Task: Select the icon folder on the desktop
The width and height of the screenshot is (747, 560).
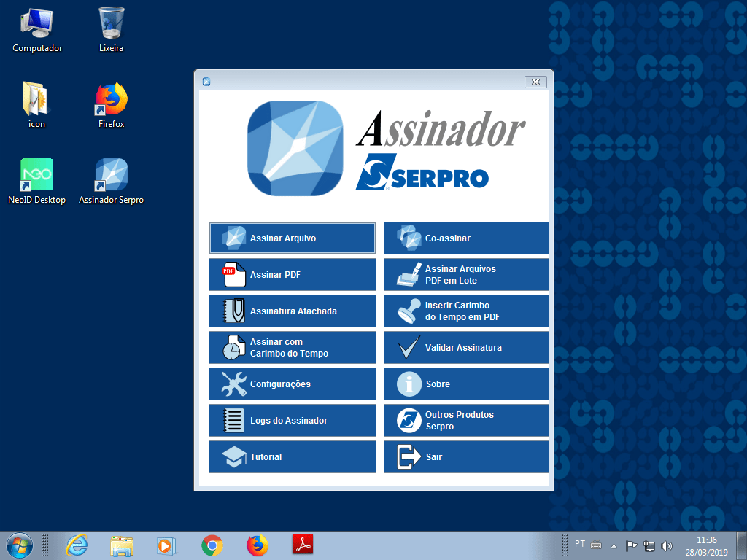Action: tap(36, 105)
